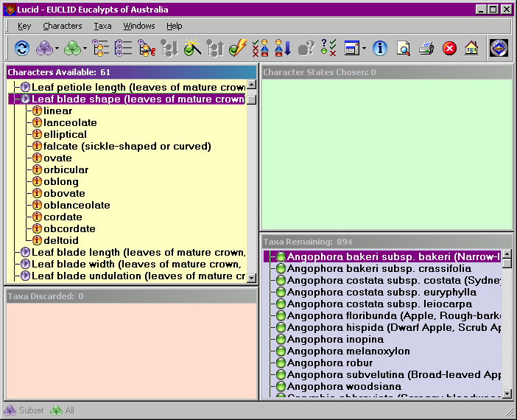Select the lanceolate state
The width and height of the screenshot is (517, 420).
coord(70,123)
